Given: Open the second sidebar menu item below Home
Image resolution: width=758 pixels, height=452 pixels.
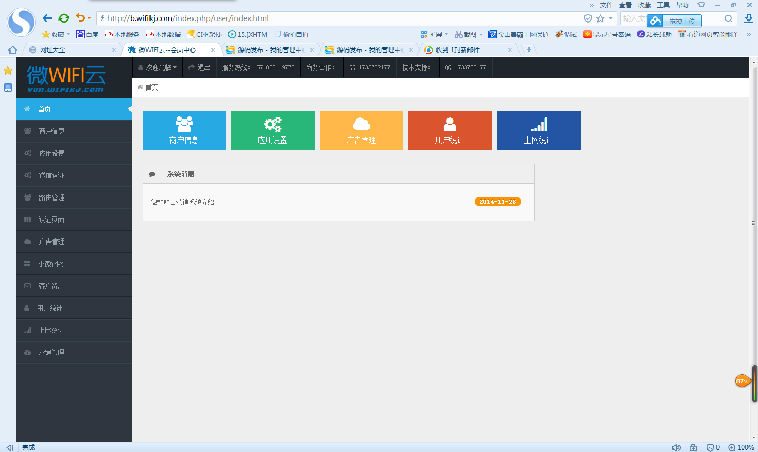Looking at the screenshot, I should tap(74, 131).
